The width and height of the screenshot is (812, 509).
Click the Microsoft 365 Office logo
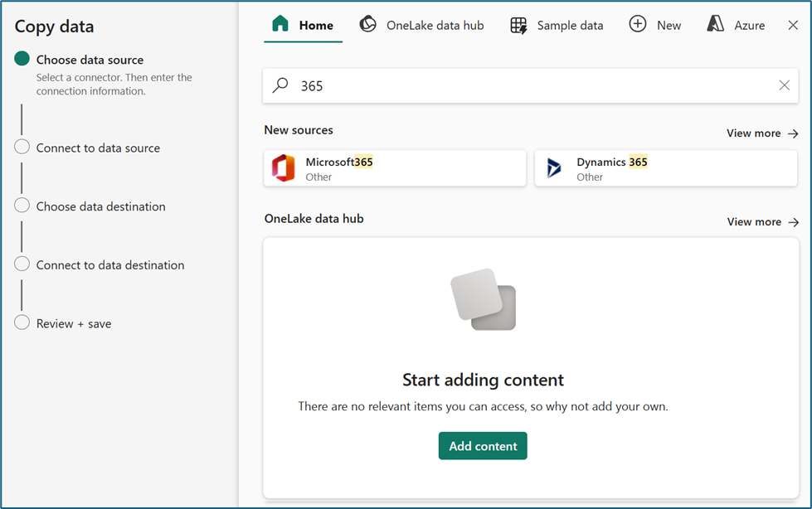[x=284, y=167]
